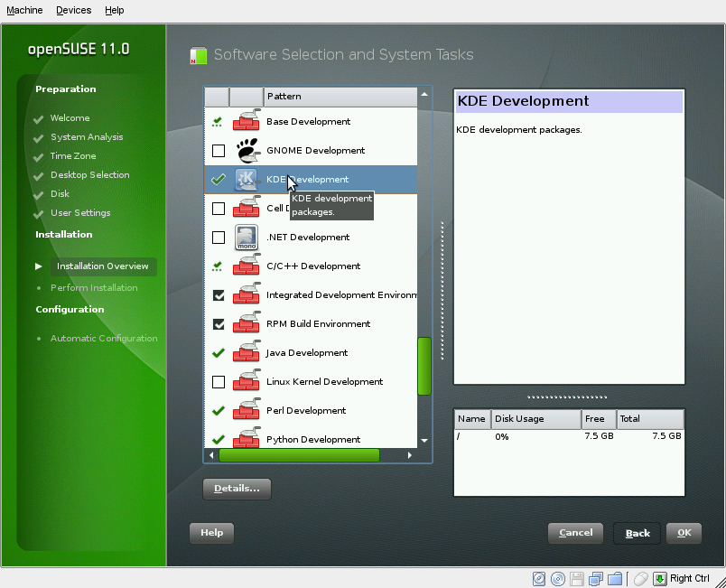The height and width of the screenshot is (588, 726).
Task: Click the up arrow of the list scrollbar
Action: click(x=423, y=97)
